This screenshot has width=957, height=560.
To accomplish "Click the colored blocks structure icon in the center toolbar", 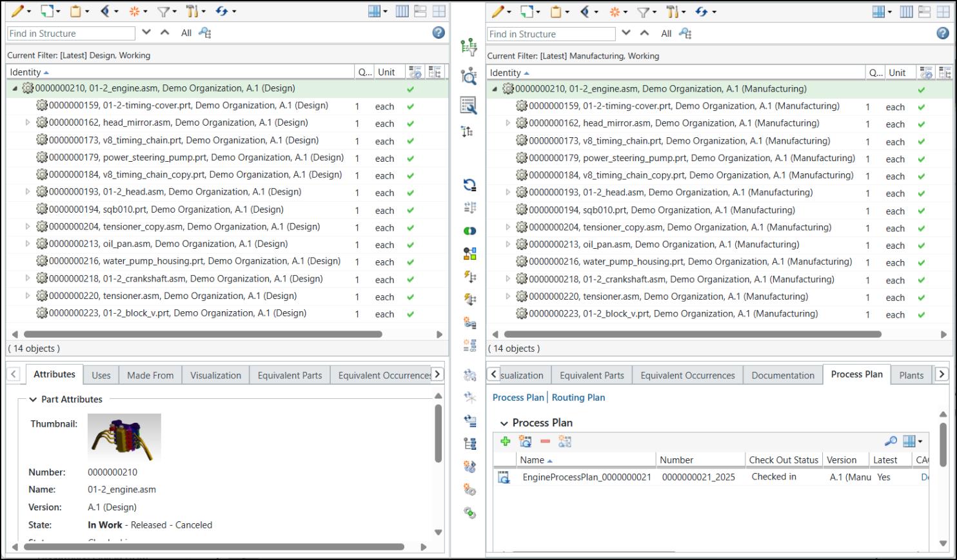I will [x=469, y=253].
